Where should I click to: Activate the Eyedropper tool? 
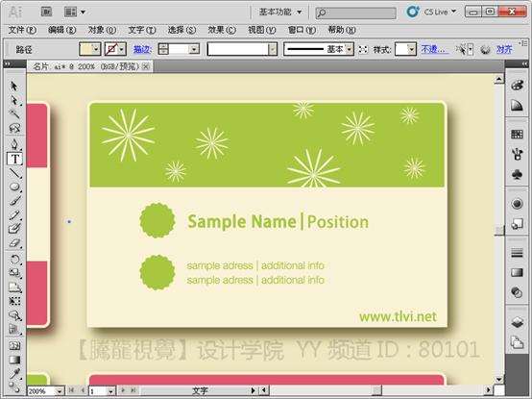coord(14,374)
